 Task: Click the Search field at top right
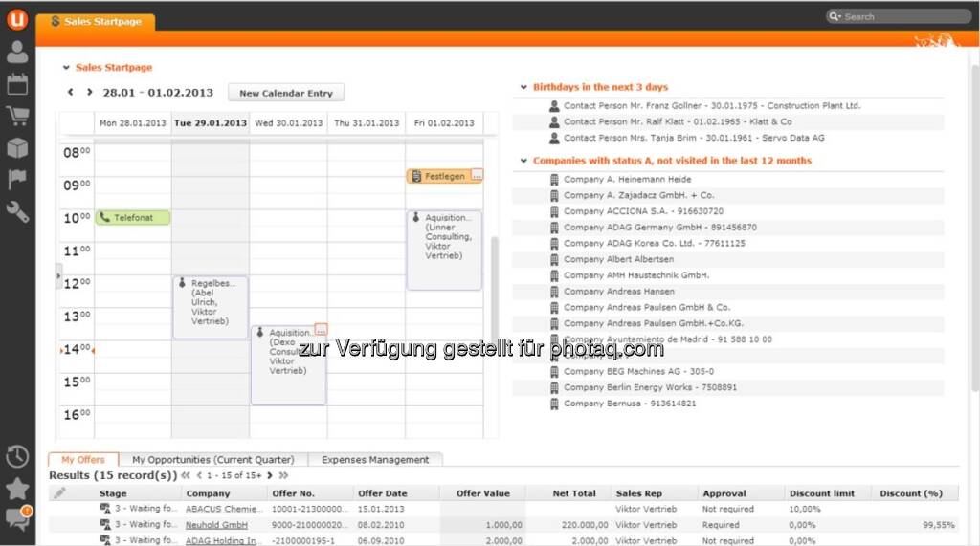[x=904, y=16]
